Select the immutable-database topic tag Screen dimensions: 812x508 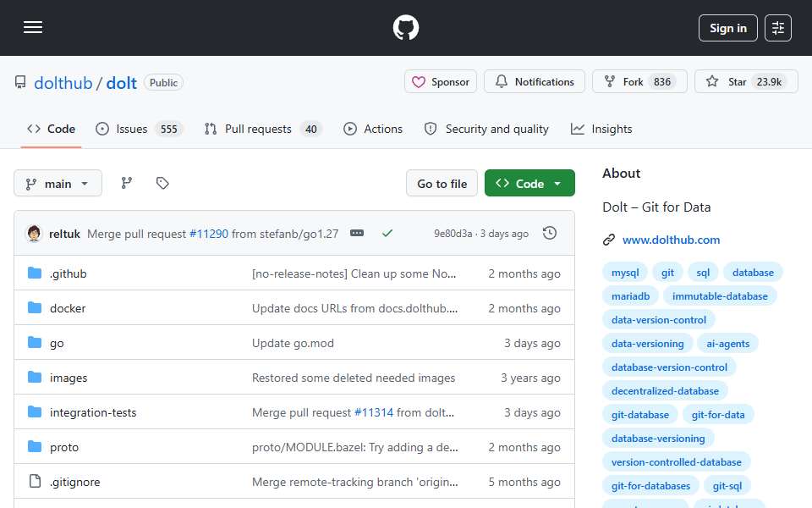(720, 296)
